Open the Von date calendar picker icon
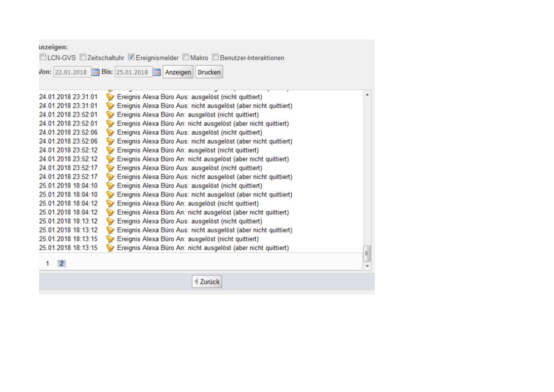The height and width of the screenshot is (392, 554). pyautogui.click(x=95, y=73)
